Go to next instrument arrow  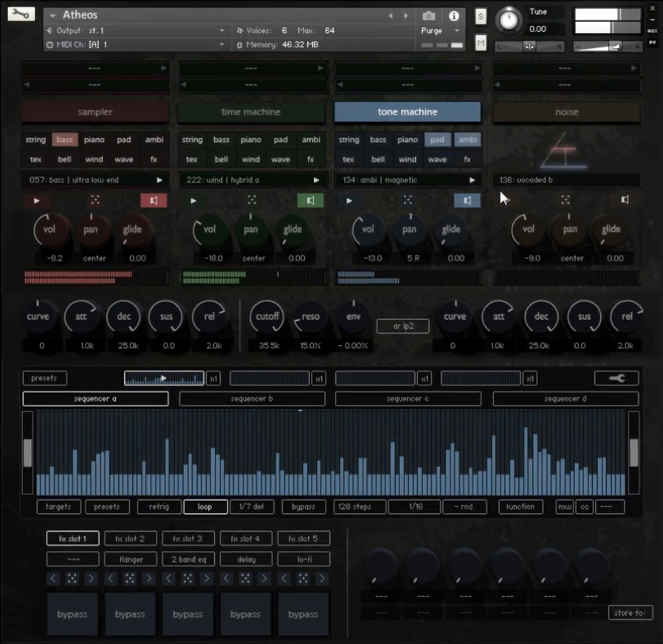pyautogui.click(x=406, y=16)
